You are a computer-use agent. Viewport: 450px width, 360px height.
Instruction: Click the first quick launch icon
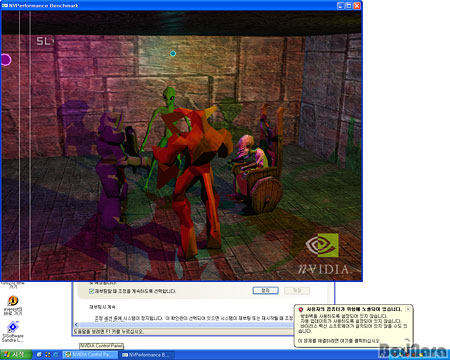coord(39,355)
